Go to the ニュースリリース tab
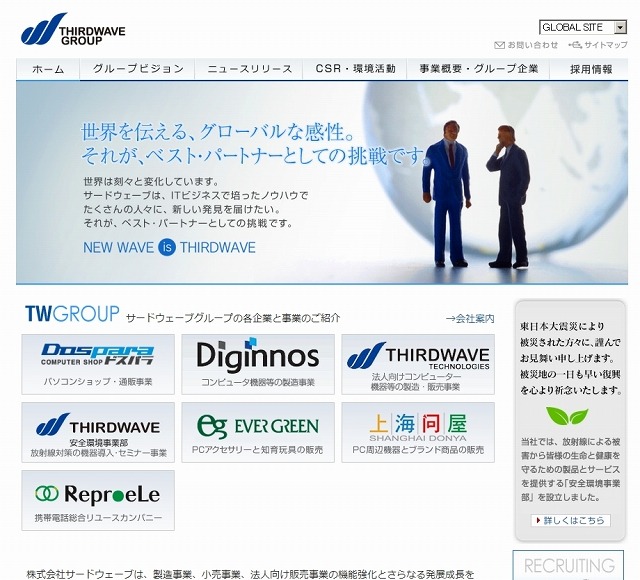 point(249,69)
